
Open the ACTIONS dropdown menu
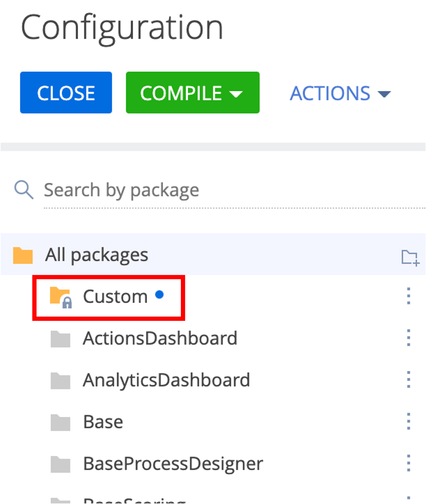point(340,93)
